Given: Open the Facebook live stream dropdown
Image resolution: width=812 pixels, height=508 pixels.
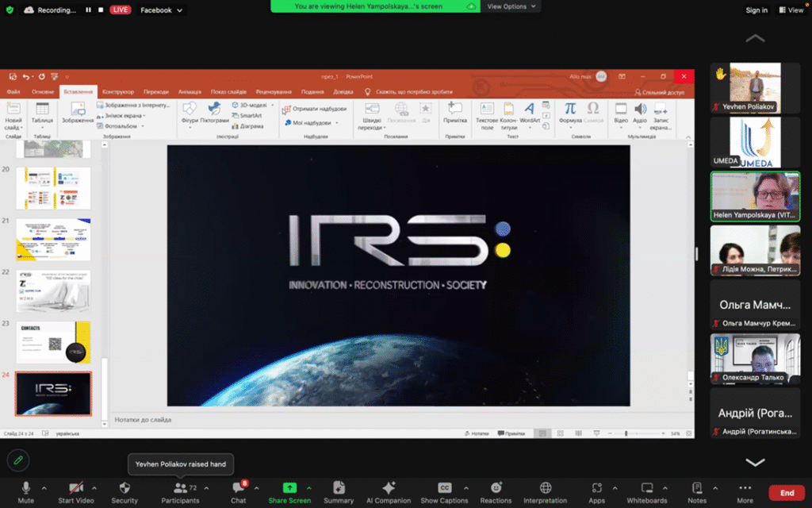Looking at the screenshot, I should pyautogui.click(x=161, y=10).
